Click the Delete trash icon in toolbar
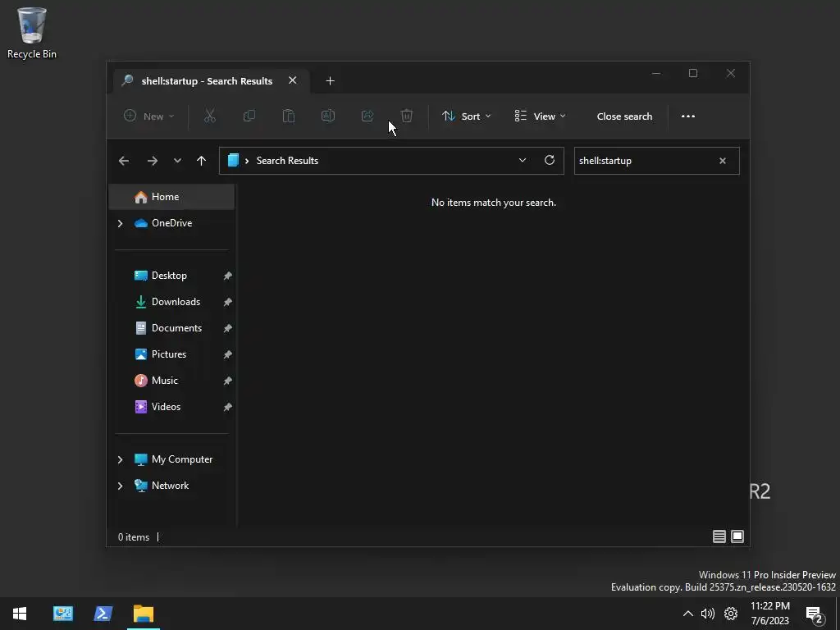 click(x=407, y=116)
